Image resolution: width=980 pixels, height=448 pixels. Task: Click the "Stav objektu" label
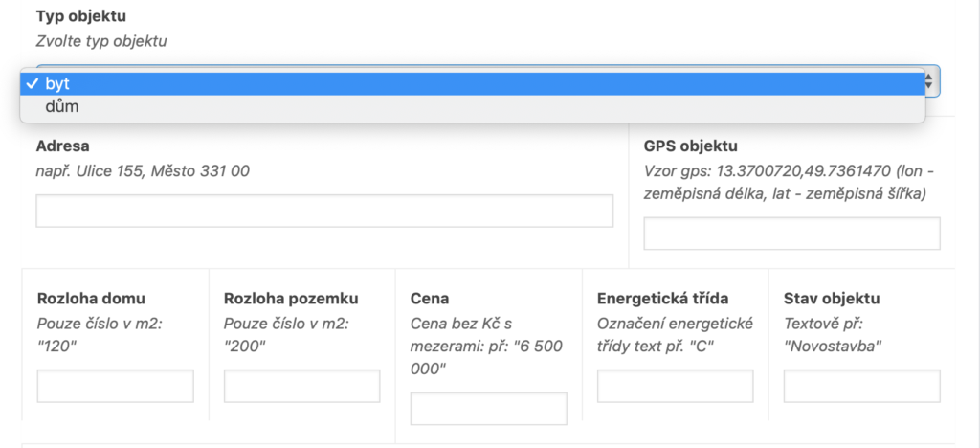click(832, 298)
